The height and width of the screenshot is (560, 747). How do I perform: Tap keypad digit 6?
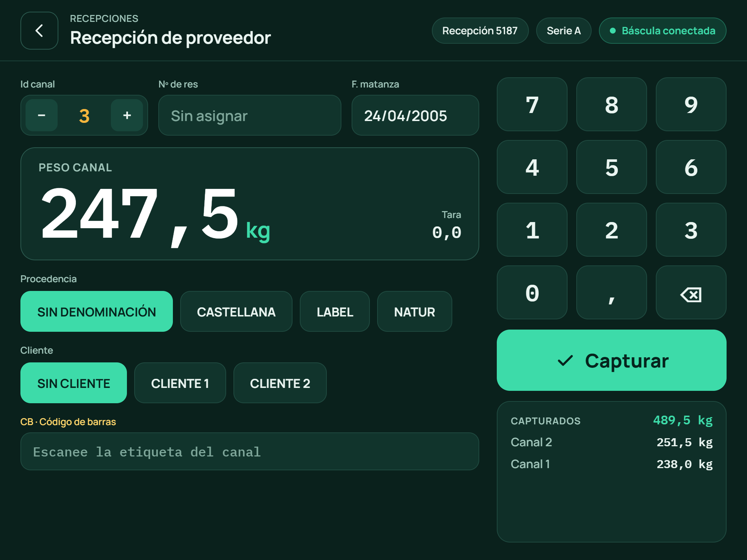click(x=691, y=167)
